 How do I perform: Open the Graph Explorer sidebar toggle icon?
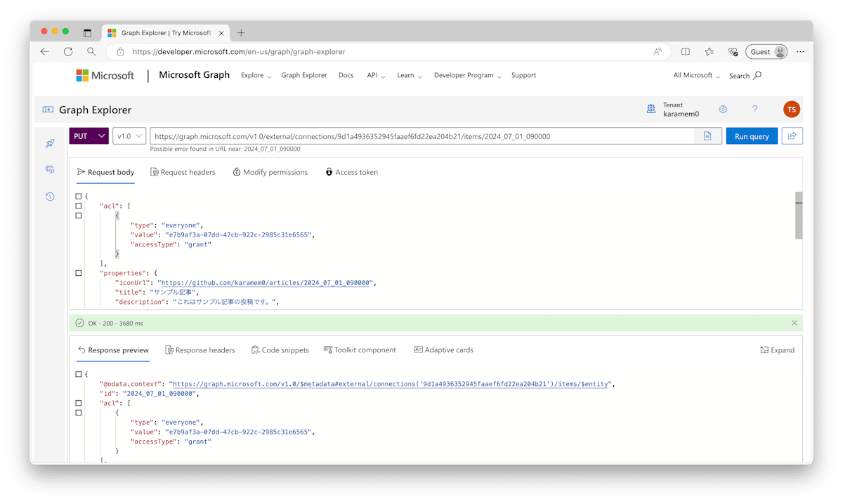point(48,110)
